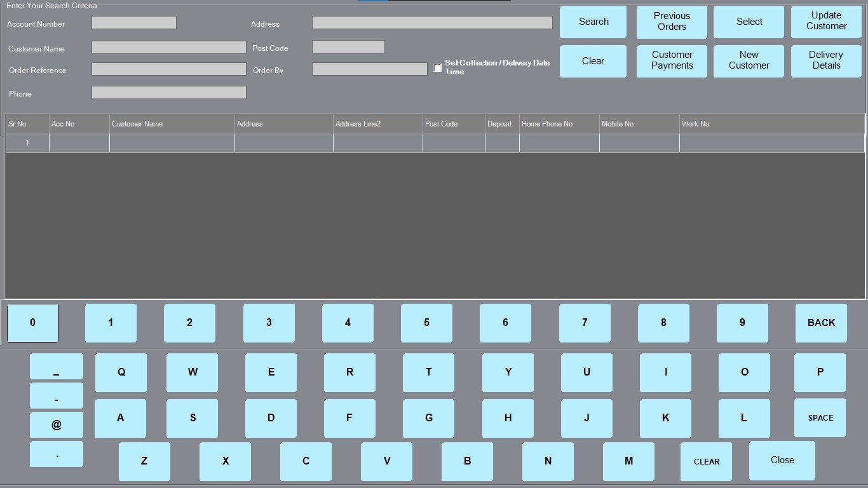
Task: Enable Set Collection / Delivery Date Time checkbox
Action: (x=438, y=67)
